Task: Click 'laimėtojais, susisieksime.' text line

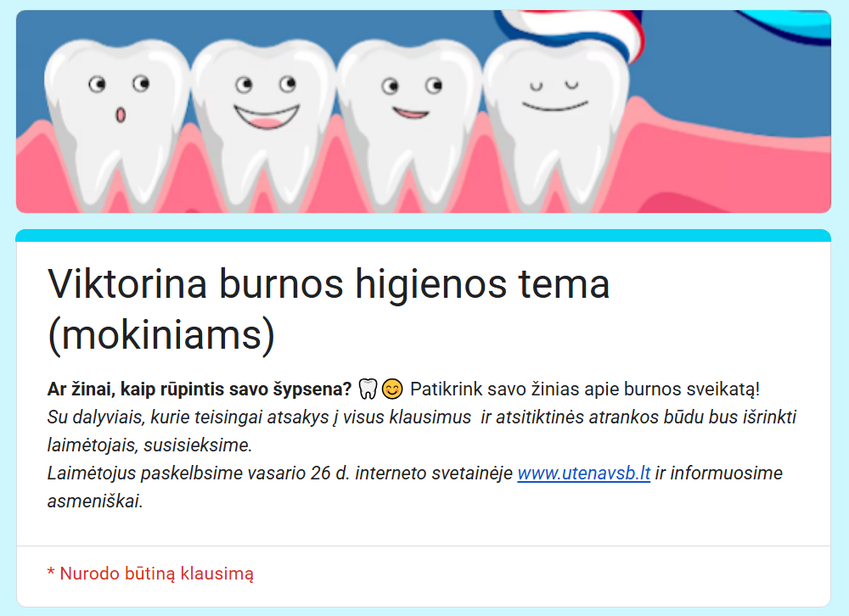Action: [x=149, y=445]
